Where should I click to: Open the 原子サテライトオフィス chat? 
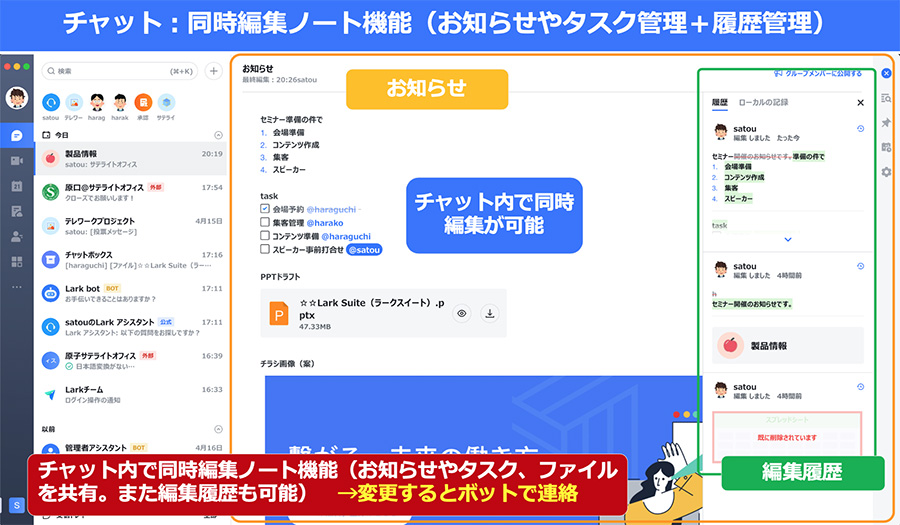tap(131, 361)
